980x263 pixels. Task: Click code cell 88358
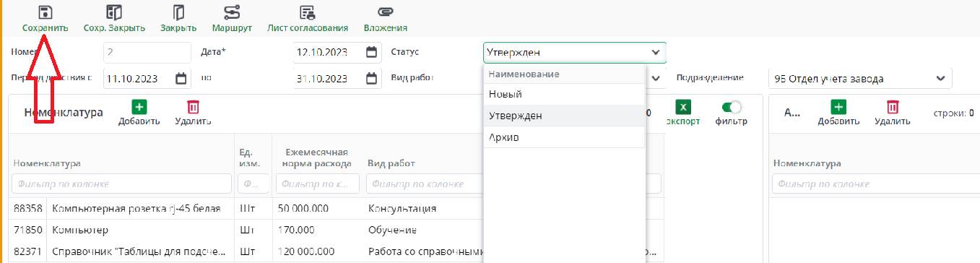point(27,208)
